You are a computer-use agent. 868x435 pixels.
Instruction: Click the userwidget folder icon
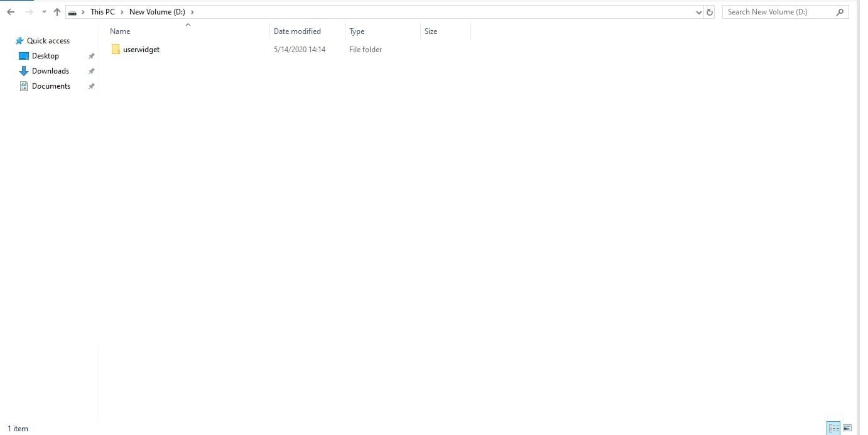116,50
